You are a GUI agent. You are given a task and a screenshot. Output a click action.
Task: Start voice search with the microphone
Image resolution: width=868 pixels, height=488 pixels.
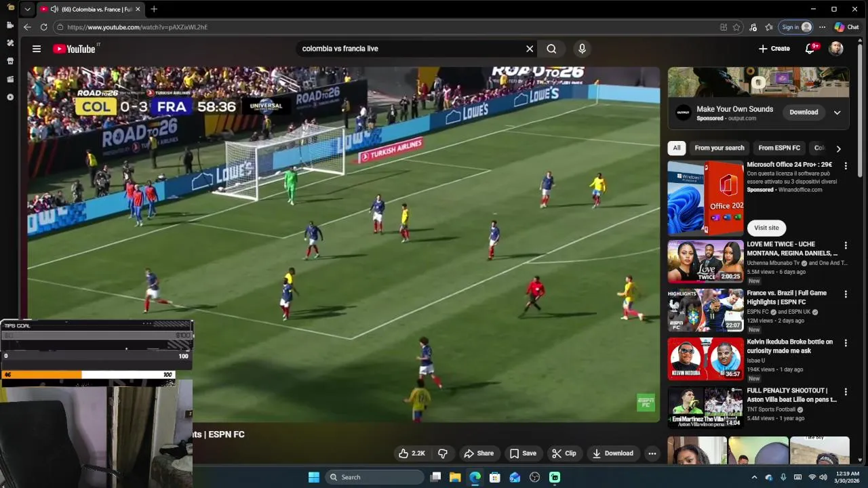point(581,49)
